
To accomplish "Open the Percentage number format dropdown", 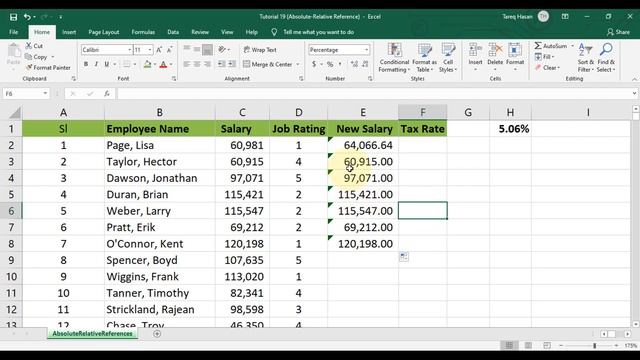I will (x=366, y=50).
